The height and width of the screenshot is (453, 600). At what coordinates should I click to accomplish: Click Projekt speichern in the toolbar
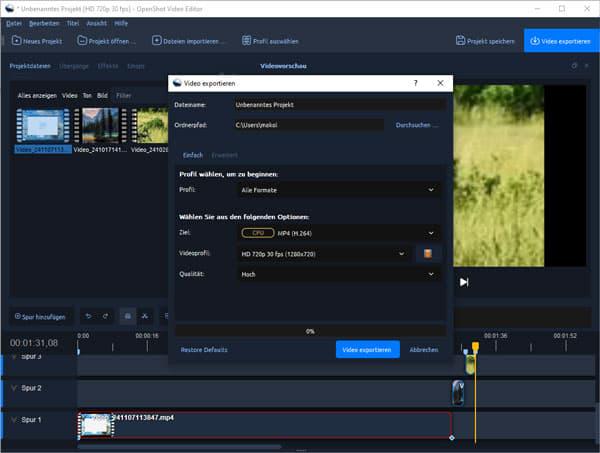(485, 41)
